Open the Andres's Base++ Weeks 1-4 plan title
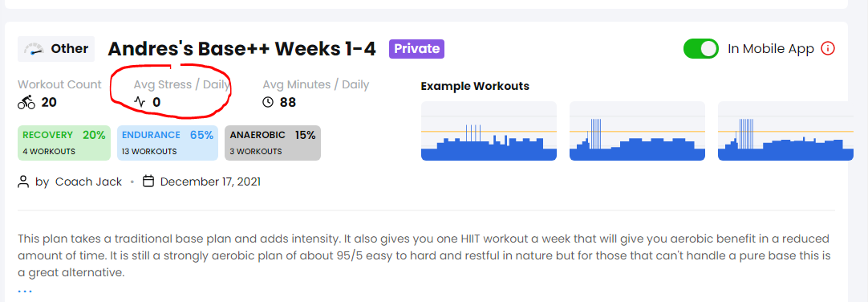 coord(242,49)
